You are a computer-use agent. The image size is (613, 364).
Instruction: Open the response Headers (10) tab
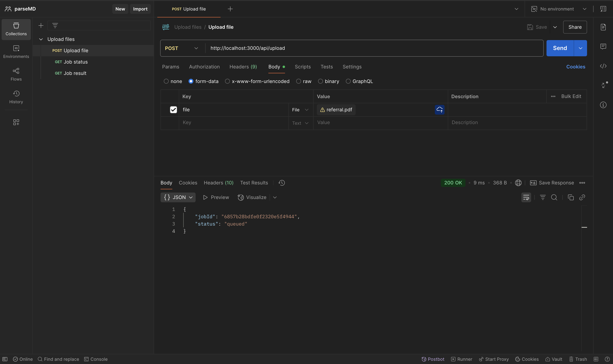[219, 183]
